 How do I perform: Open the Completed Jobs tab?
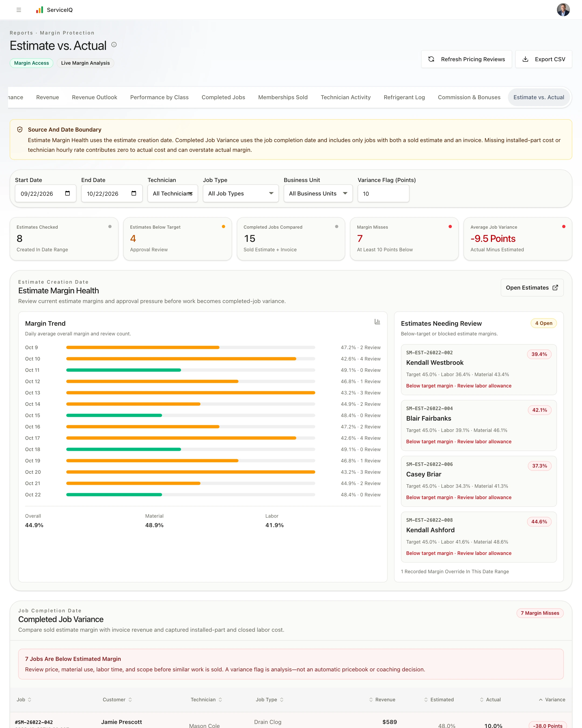(223, 97)
